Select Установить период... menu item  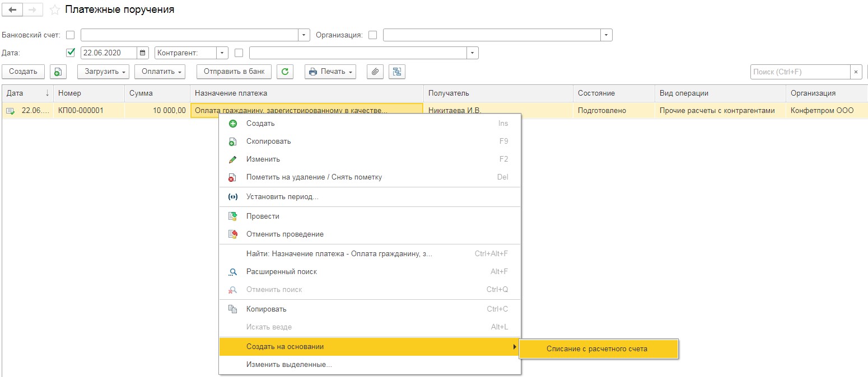click(x=370, y=197)
